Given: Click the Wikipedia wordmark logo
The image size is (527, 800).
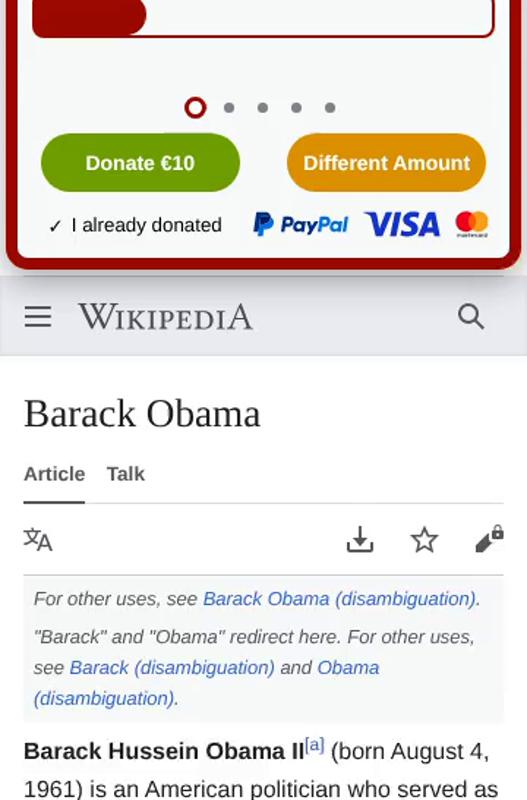Looking at the screenshot, I should click(x=165, y=317).
